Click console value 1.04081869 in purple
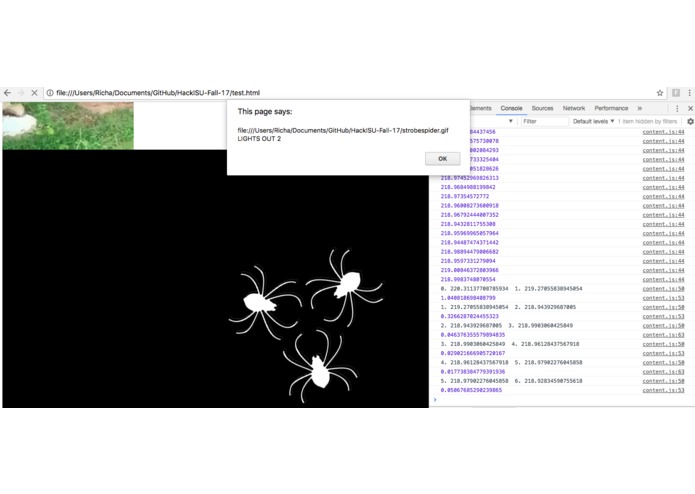Screen dimensions: 695x494 468,298
